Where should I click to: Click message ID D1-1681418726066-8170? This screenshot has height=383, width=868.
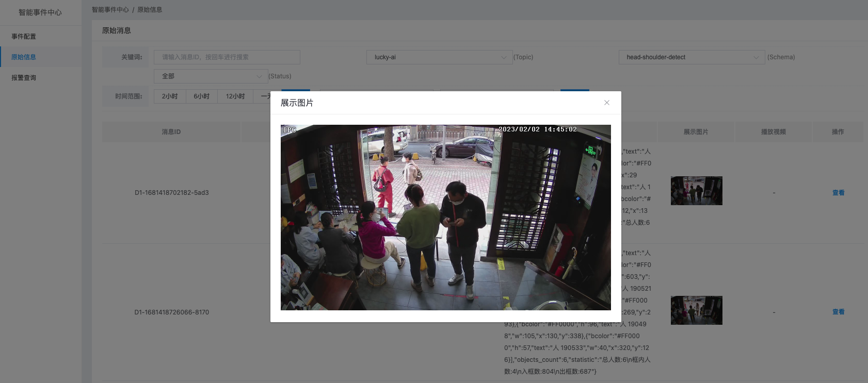172,312
